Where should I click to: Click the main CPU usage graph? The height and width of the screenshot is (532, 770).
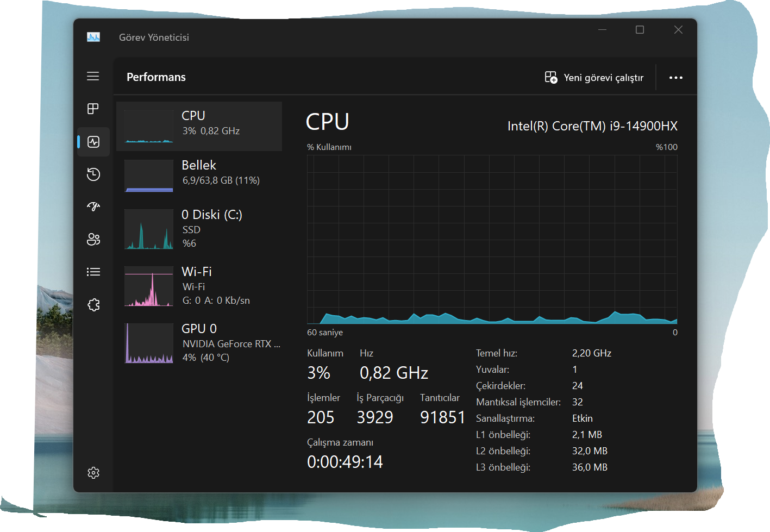[492, 240]
